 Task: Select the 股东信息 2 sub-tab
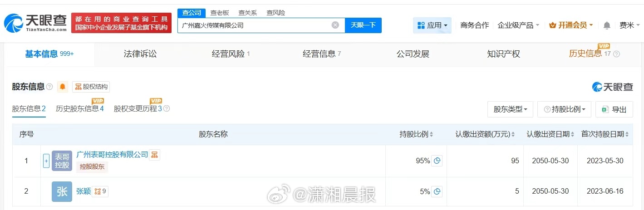point(29,109)
